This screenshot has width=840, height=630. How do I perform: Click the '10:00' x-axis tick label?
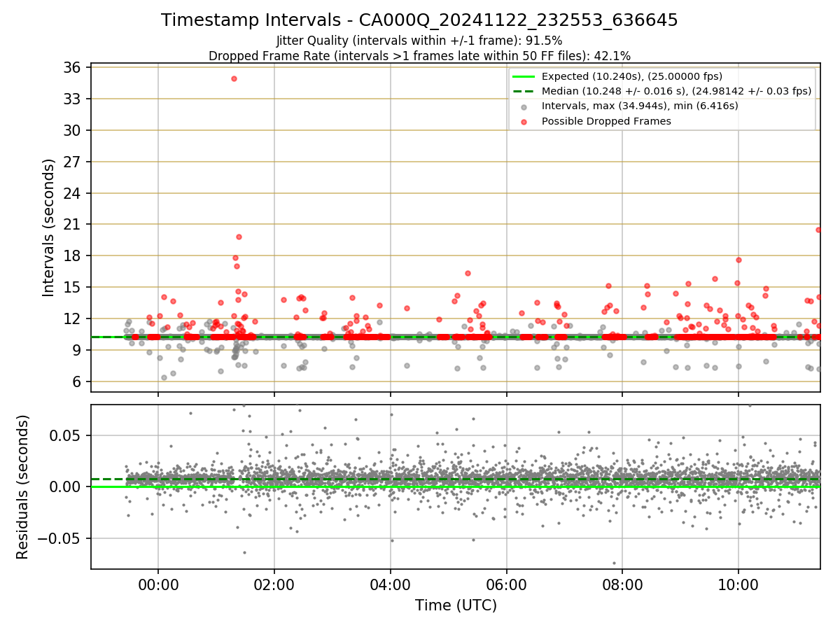tap(738, 584)
